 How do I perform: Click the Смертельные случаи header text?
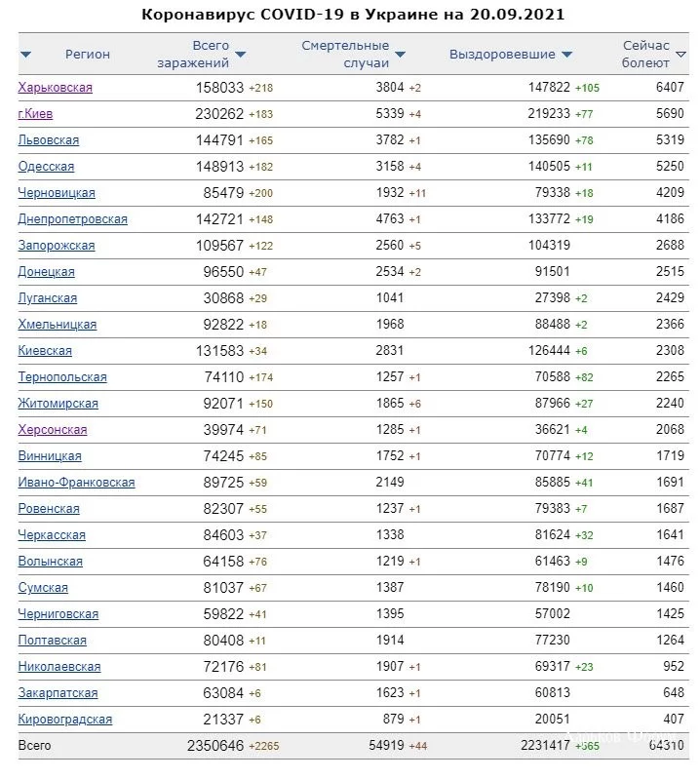coord(345,55)
